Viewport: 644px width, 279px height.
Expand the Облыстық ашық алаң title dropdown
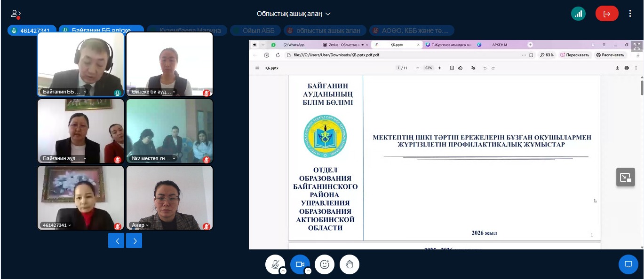tap(294, 14)
